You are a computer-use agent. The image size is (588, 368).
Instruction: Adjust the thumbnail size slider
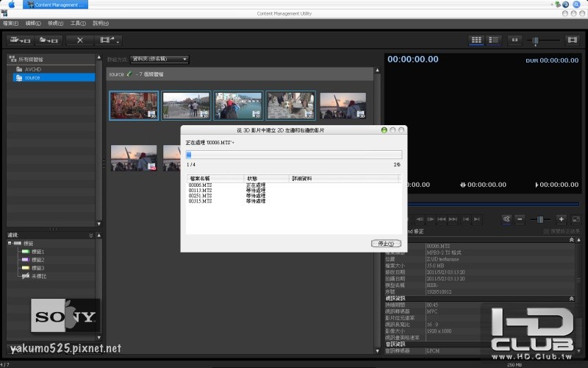[x=536, y=40]
